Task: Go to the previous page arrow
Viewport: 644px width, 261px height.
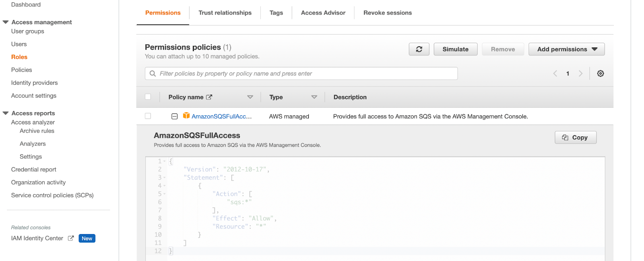Action: coord(555,74)
